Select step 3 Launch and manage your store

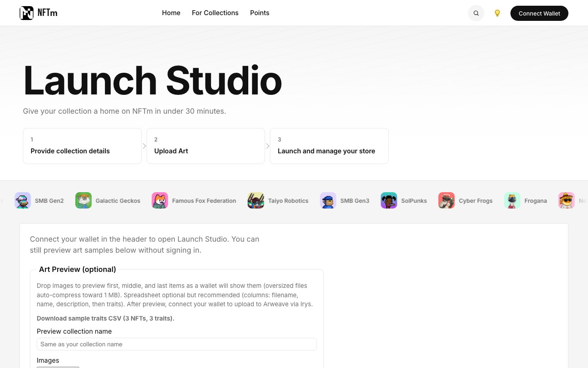click(x=329, y=146)
